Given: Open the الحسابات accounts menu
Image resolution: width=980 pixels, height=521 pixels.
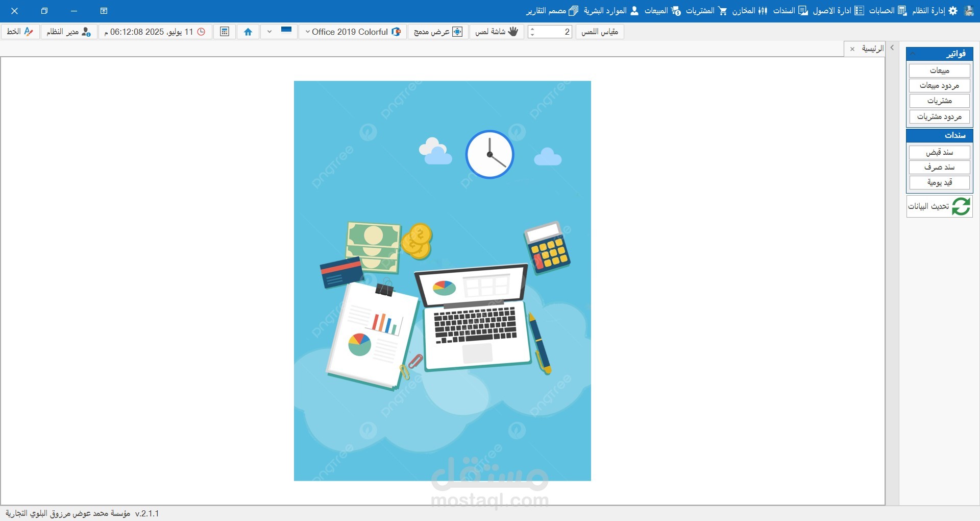Looking at the screenshot, I should [x=888, y=11].
